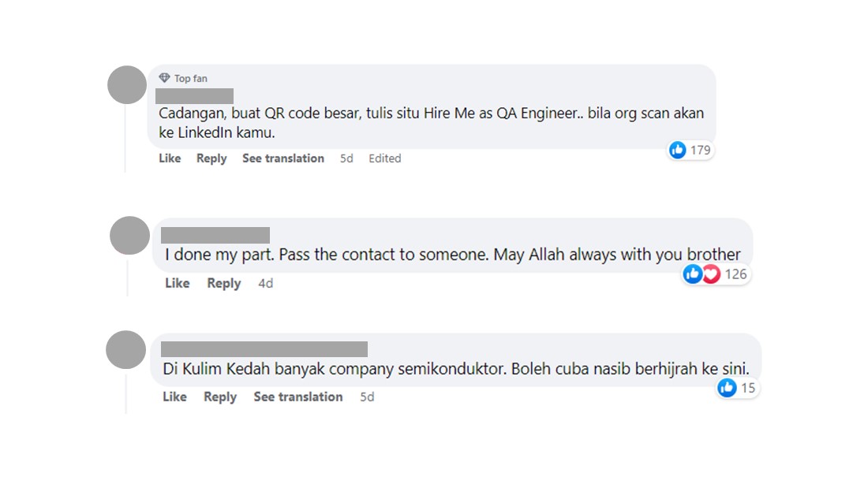Click the 5d timestamp on the QR comment

[346, 158]
